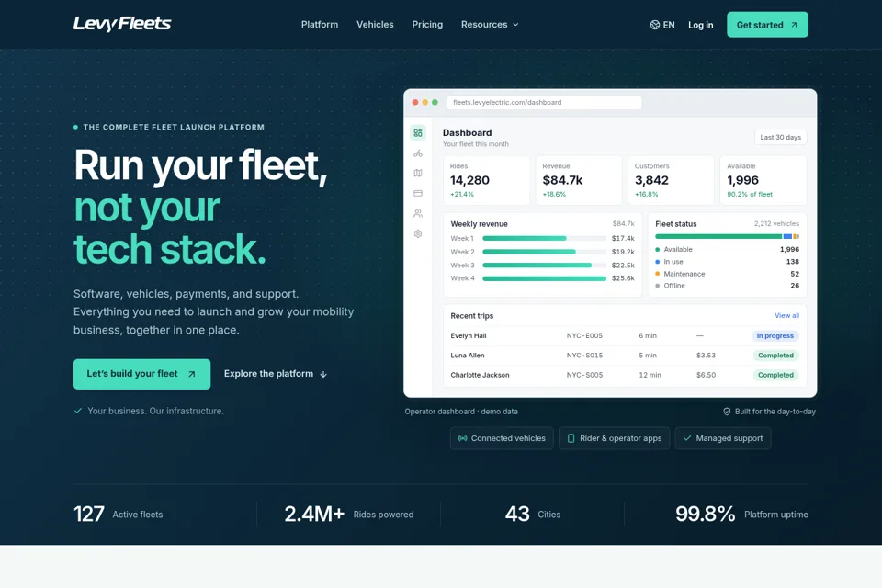
Task: Click trip vehicle ID NYC-S015
Action: pos(584,356)
